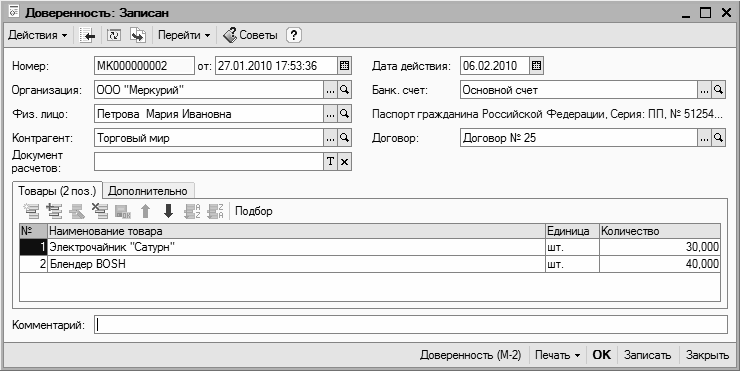Switch to the Дополнительно tab
740x371 pixels.
pos(148,191)
